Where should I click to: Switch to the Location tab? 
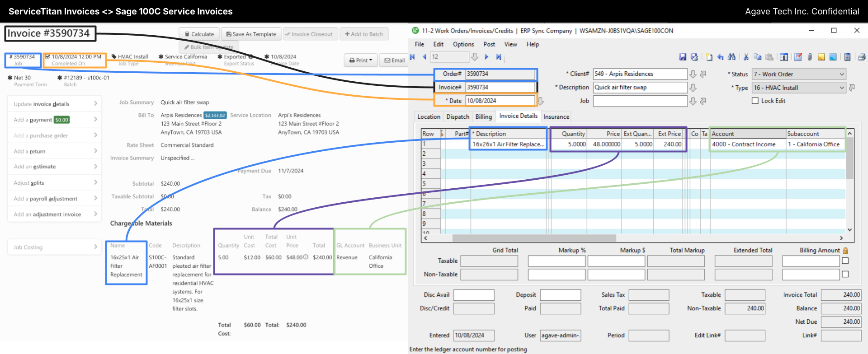point(429,117)
